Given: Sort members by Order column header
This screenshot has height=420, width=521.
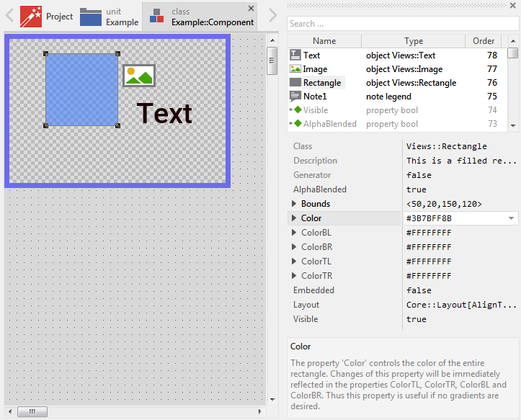Looking at the screenshot, I should [484, 41].
